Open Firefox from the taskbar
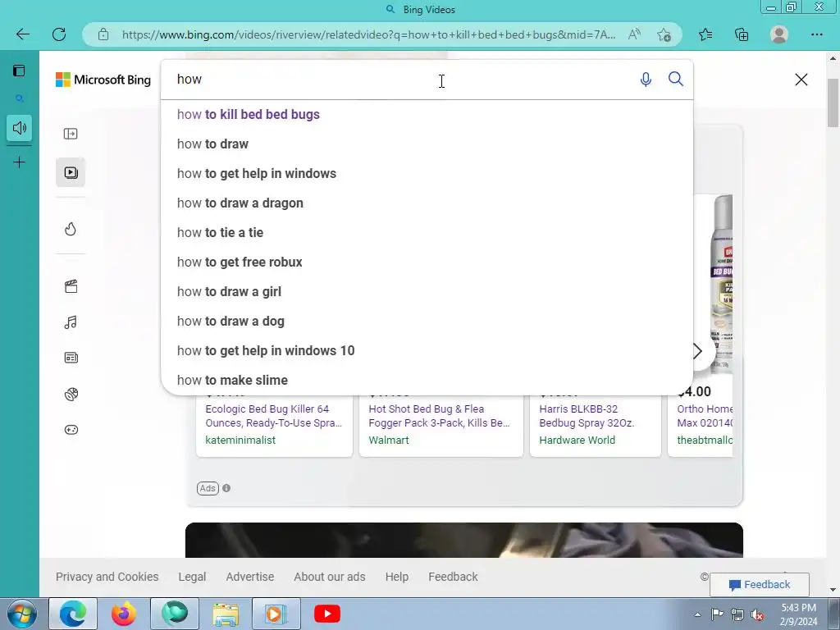Image resolution: width=840 pixels, height=630 pixels. pos(124,614)
